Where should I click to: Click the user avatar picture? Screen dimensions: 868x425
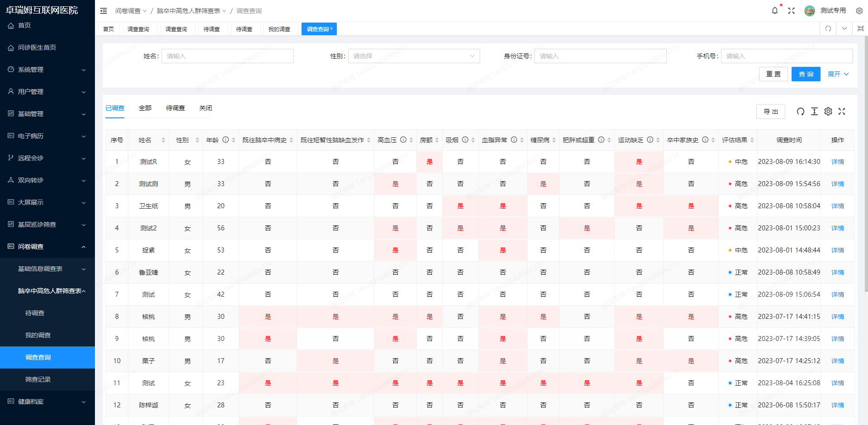[x=809, y=10]
